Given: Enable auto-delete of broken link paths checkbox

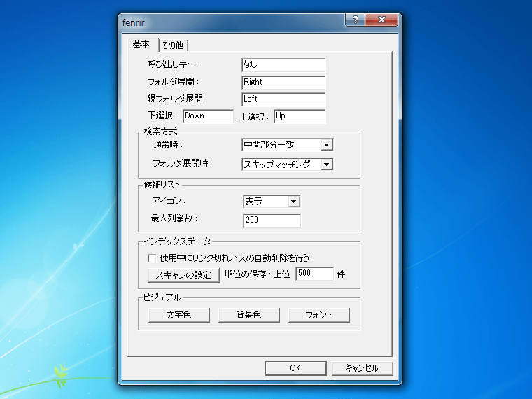Looking at the screenshot, I should (152, 258).
